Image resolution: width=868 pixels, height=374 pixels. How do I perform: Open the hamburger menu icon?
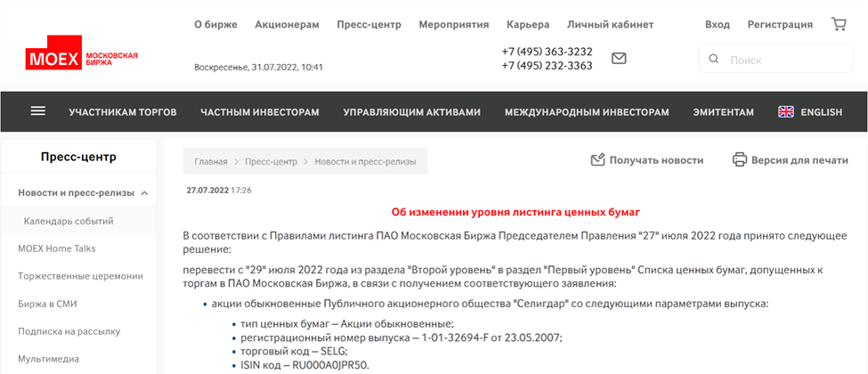coord(38,111)
